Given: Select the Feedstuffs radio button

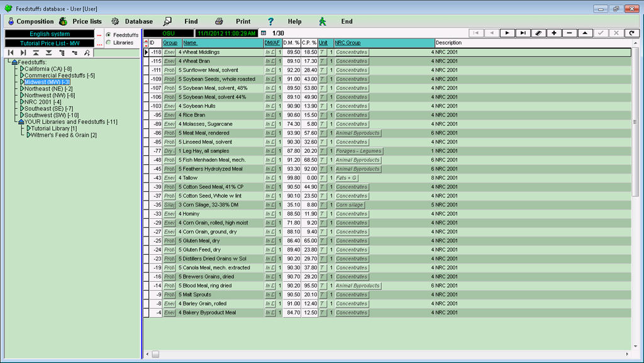Looking at the screenshot, I should coord(109,35).
